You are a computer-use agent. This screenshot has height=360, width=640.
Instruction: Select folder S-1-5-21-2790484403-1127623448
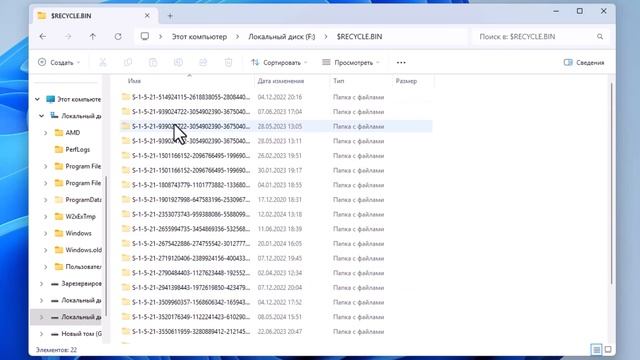[x=191, y=273]
